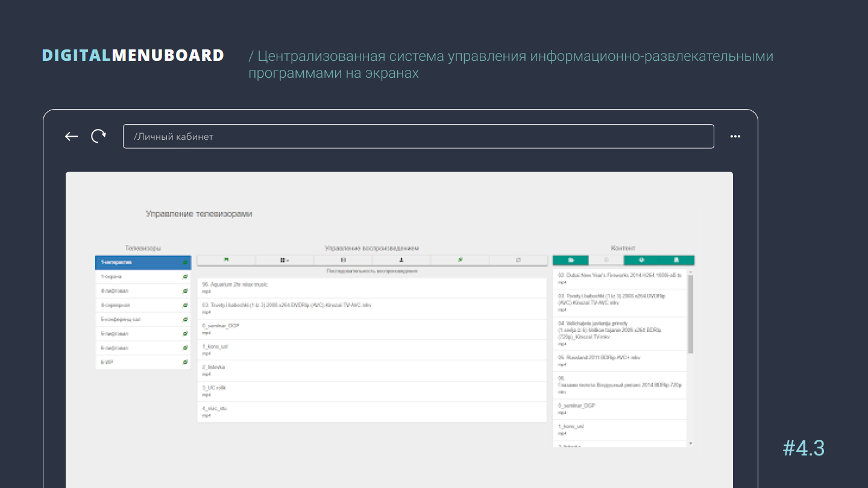Click the third teal Контент tab icon

click(641, 260)
